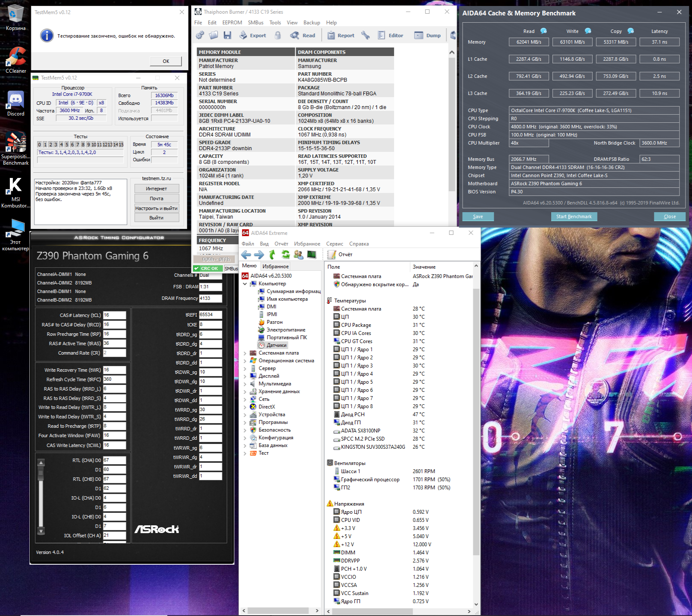Screen dimensions: 692x616
Task: Expand the DirectX tree node
Action: tap(245, 407)
